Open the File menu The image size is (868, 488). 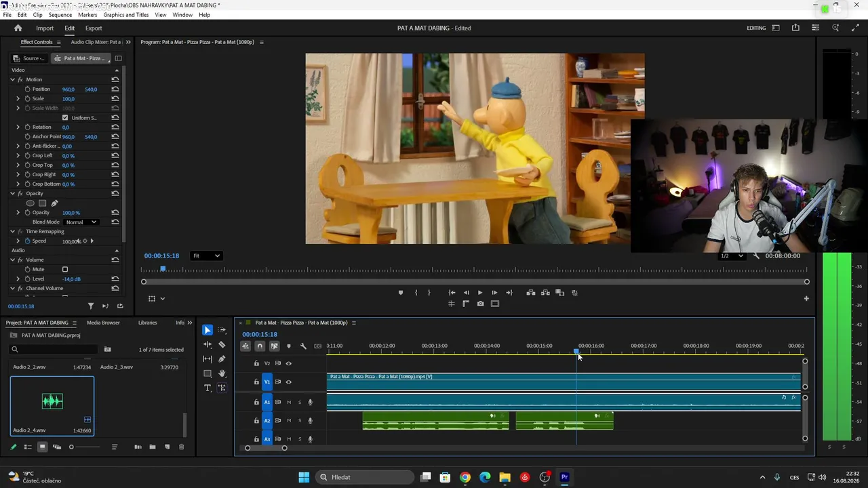click(x=7, y=15)
